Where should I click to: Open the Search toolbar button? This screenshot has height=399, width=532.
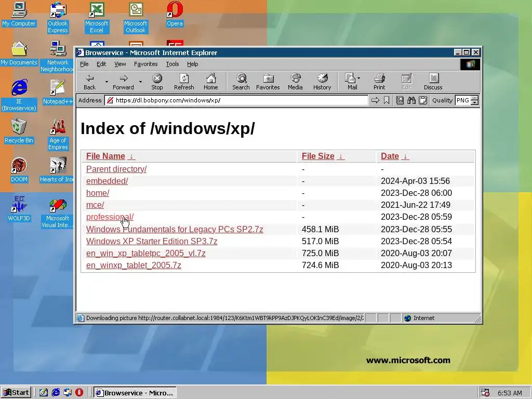(241, 82)
